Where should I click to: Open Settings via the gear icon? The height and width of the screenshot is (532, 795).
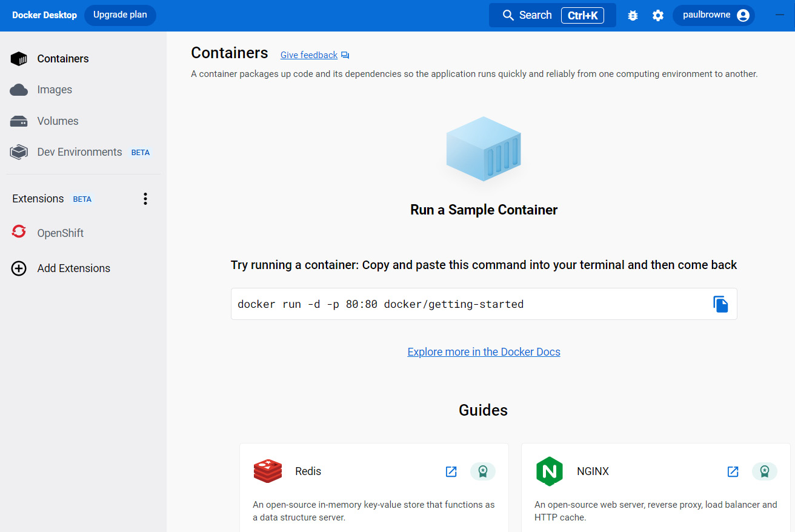pyautogui.click(x=658, y=15)
